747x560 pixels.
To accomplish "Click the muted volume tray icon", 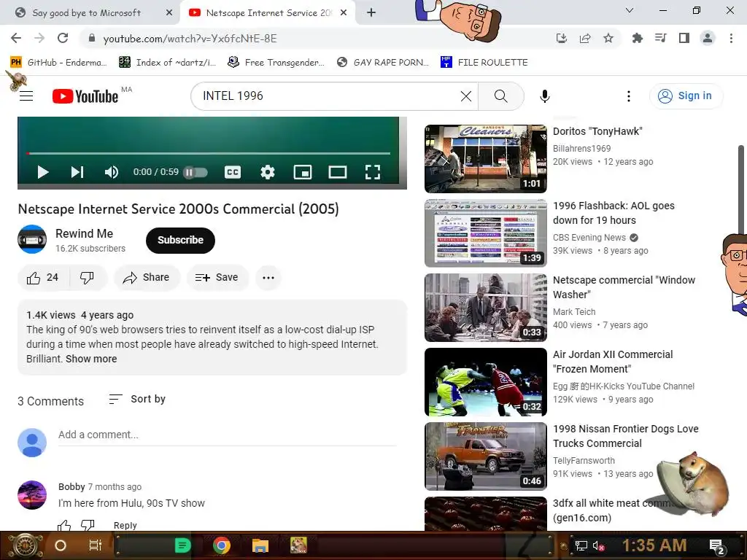I will tap(598, 545).
